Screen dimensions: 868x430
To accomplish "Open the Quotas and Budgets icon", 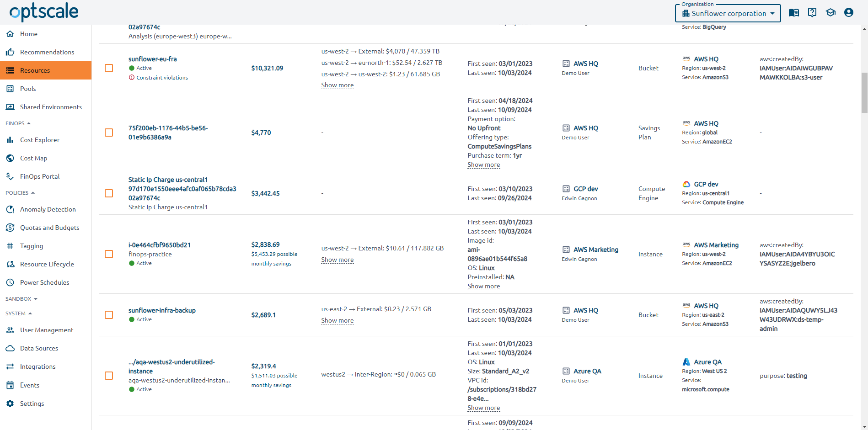I will click(10, 228).
